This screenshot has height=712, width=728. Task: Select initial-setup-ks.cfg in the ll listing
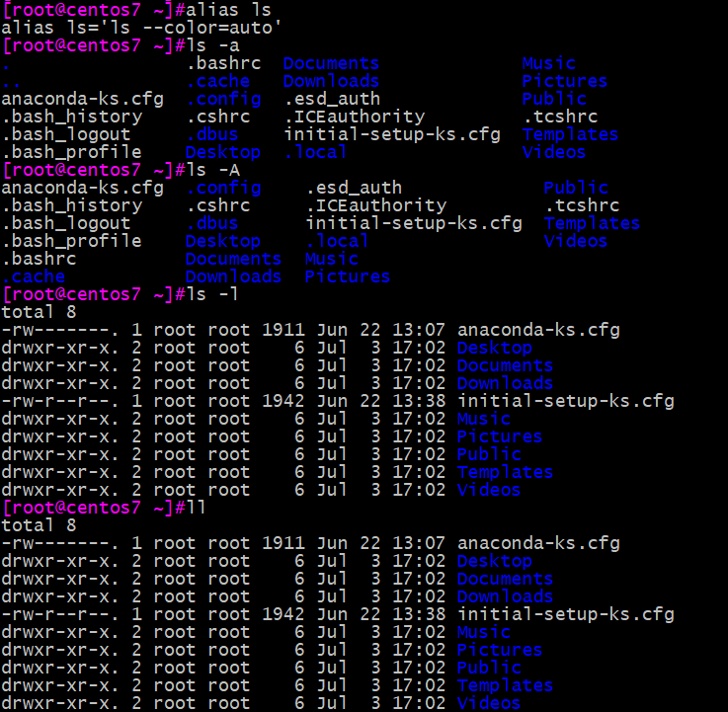click(x=565, y=614)
